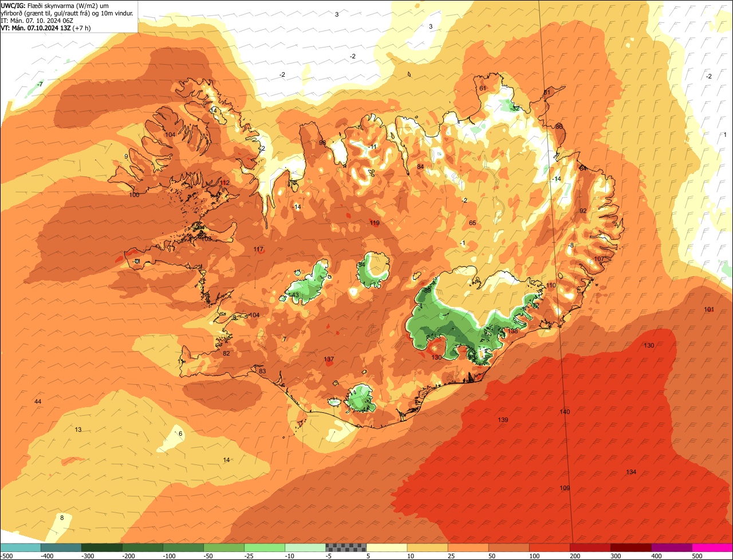
Task: Pick the legend swatch starting at -50
Action: tap(224, 547)
